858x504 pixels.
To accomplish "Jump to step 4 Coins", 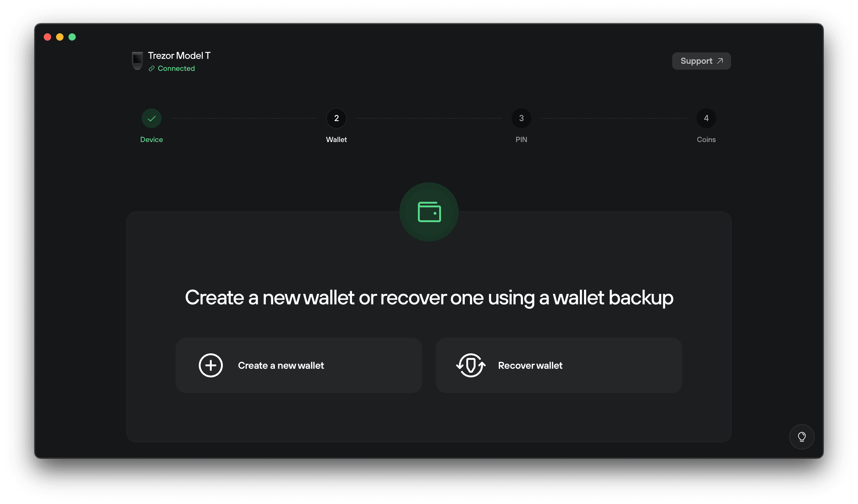I will [x=706, y=118].
